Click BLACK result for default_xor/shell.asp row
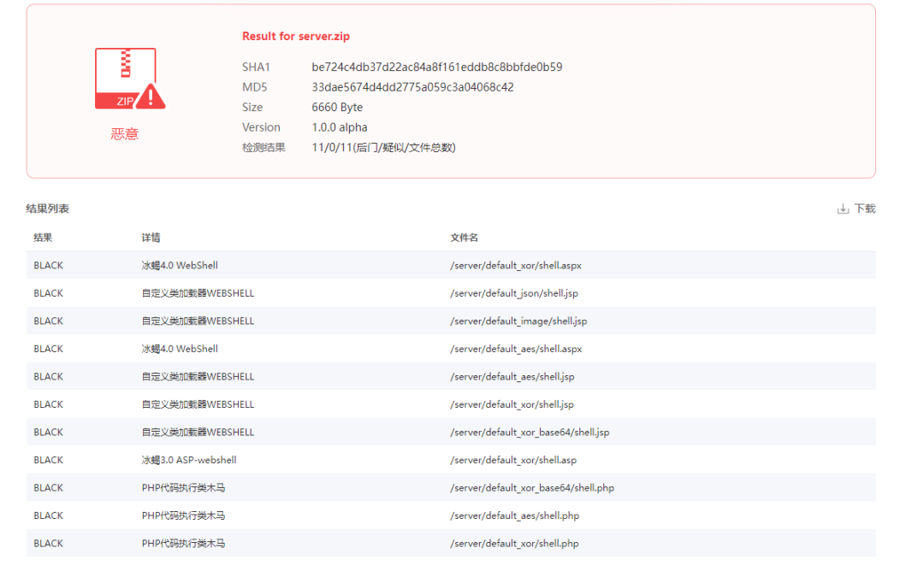924x583 pixels. [48, 460]
